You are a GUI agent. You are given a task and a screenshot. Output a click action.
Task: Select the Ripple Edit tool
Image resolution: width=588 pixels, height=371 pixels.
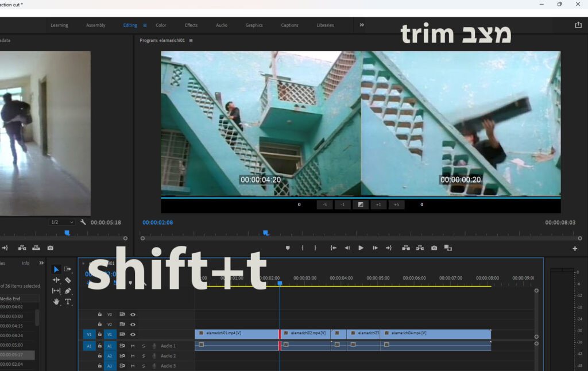click(x=56, y=280)
